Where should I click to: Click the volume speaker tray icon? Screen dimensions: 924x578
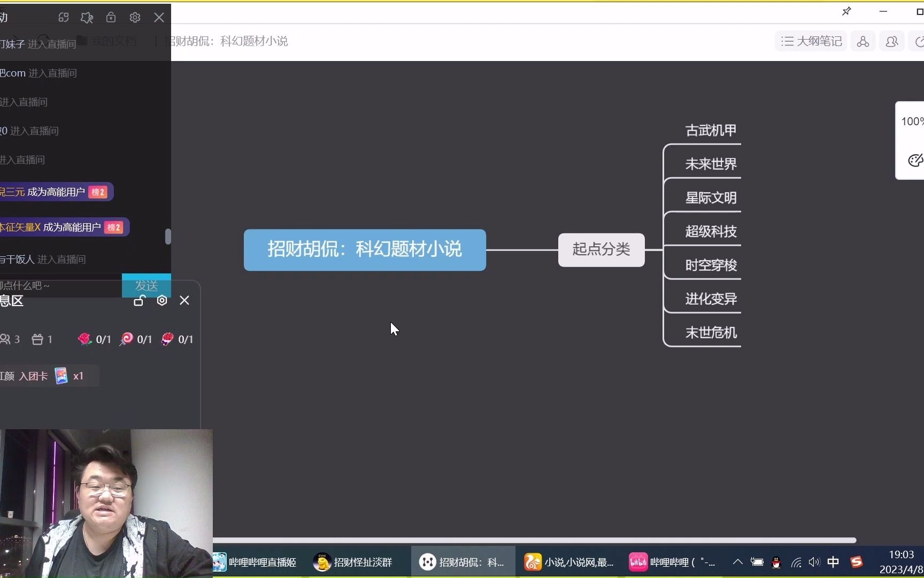[x=814, y=562]
